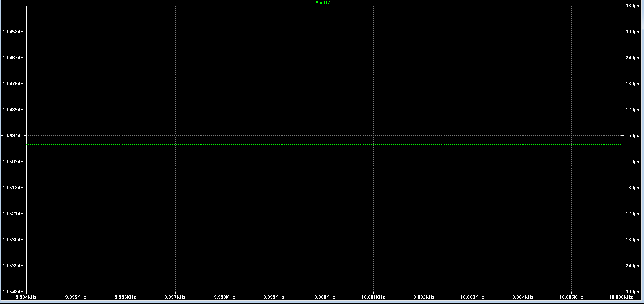
Task: Click the 10.000KHz frequency axis label
Action: coord(324,297)
